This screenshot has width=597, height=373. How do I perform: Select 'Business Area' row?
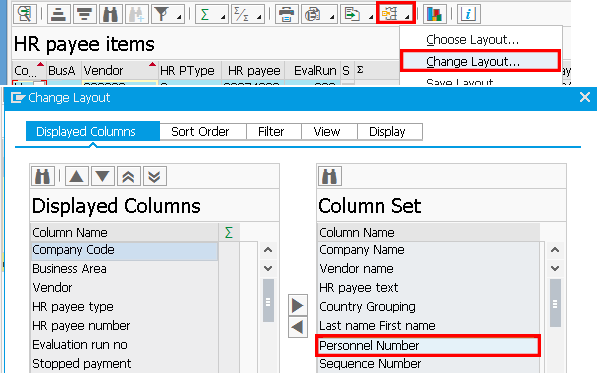[124, 269]
